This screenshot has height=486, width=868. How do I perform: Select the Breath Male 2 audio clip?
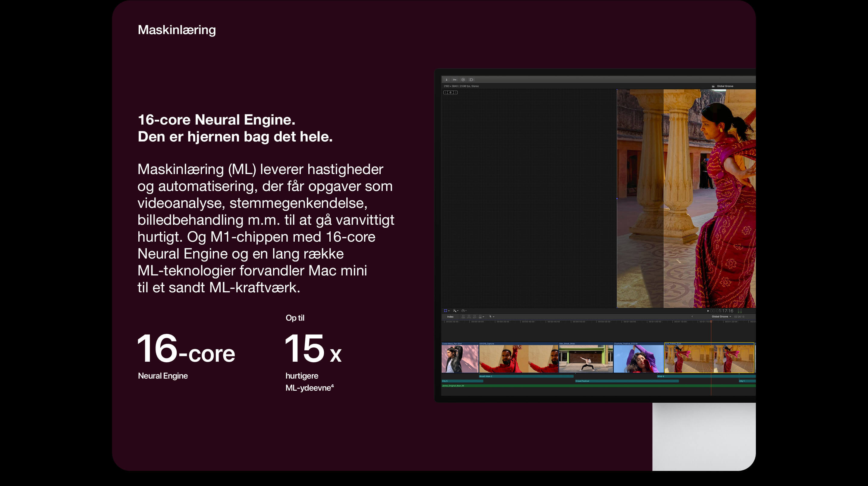coord(526,376)
